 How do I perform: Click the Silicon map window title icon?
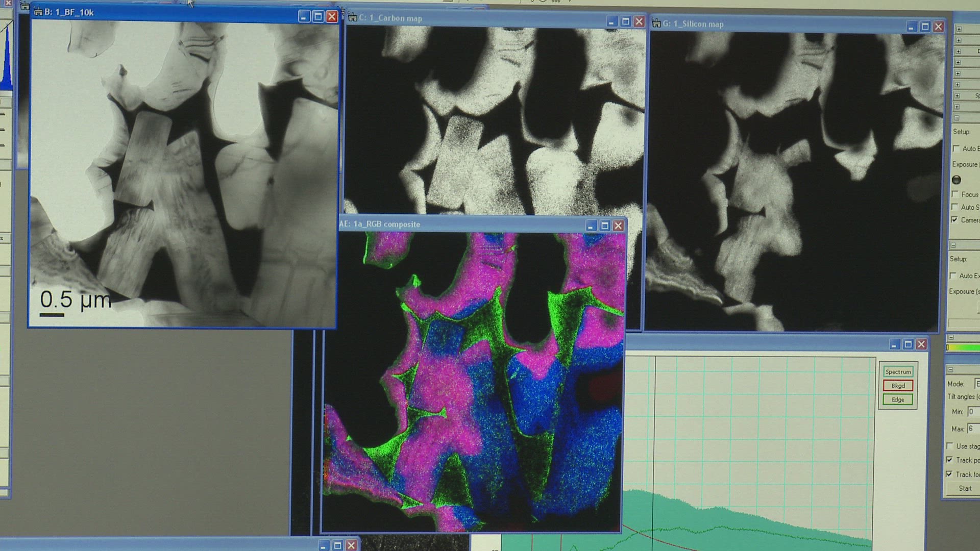(x=656, y=24)
